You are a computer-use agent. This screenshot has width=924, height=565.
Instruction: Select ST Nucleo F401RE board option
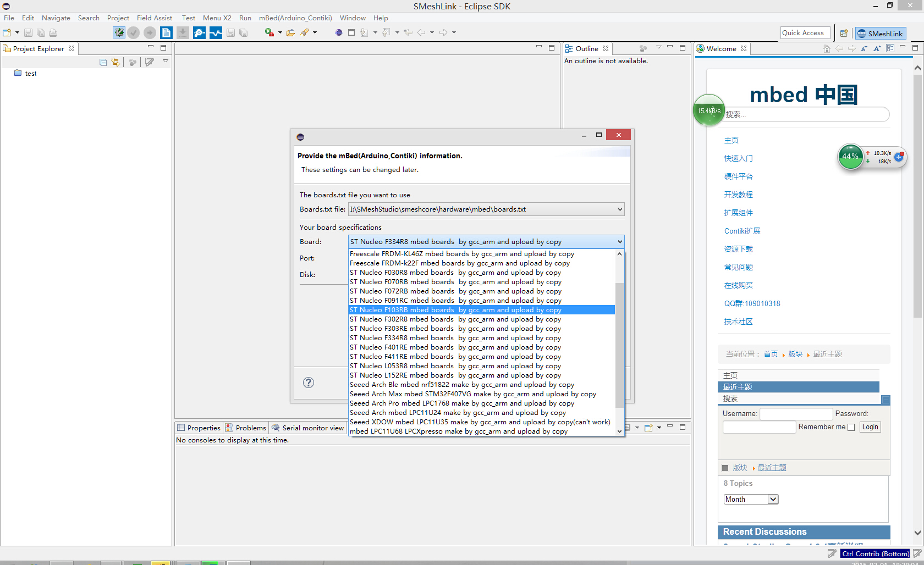482,347
